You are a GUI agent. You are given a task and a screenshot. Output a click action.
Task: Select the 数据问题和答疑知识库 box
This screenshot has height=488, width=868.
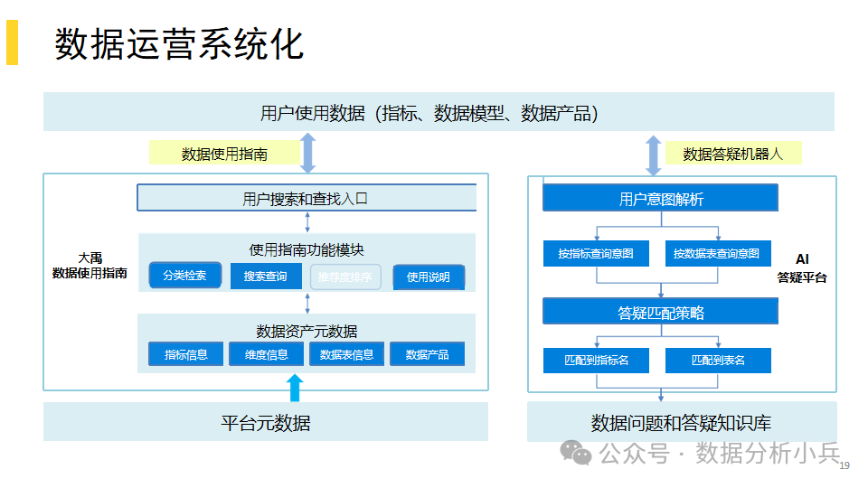[682, 422]
